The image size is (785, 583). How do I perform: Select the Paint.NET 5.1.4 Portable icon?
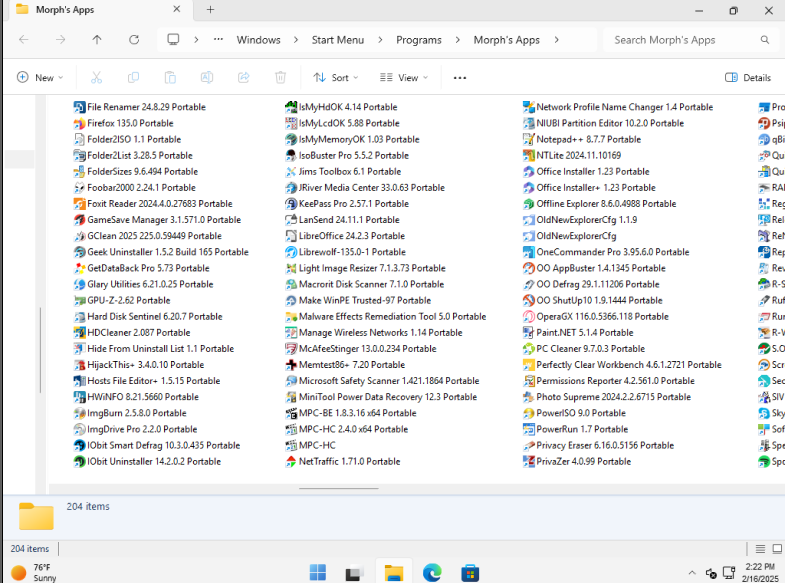point(529,332)
